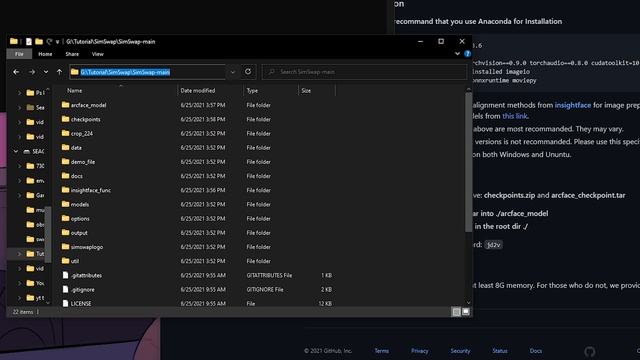Select the data folder icon

pyautogui.click(x=65, y=147)
